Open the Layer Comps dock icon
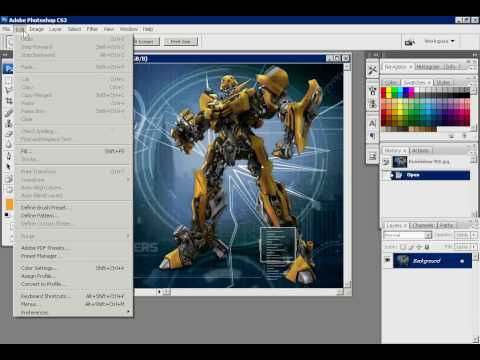The width and height of the screenshot is (480, 360). coord(372,156)
